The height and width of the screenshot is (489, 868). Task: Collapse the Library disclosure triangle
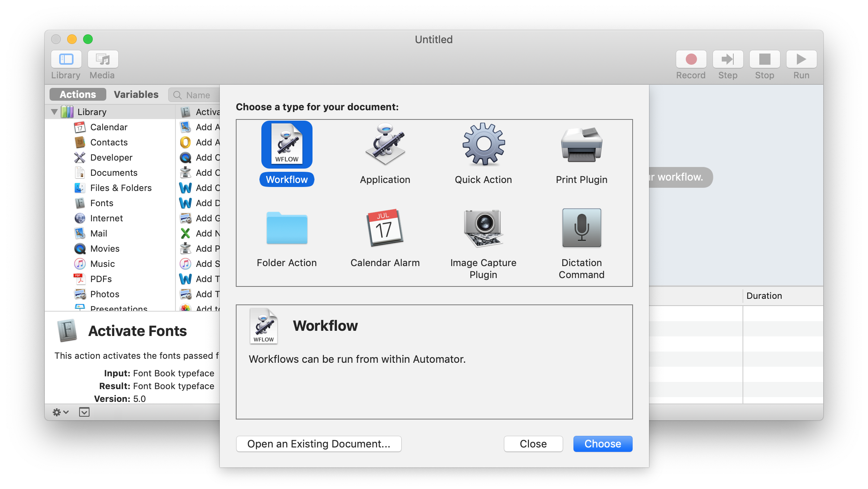point(54,112)
